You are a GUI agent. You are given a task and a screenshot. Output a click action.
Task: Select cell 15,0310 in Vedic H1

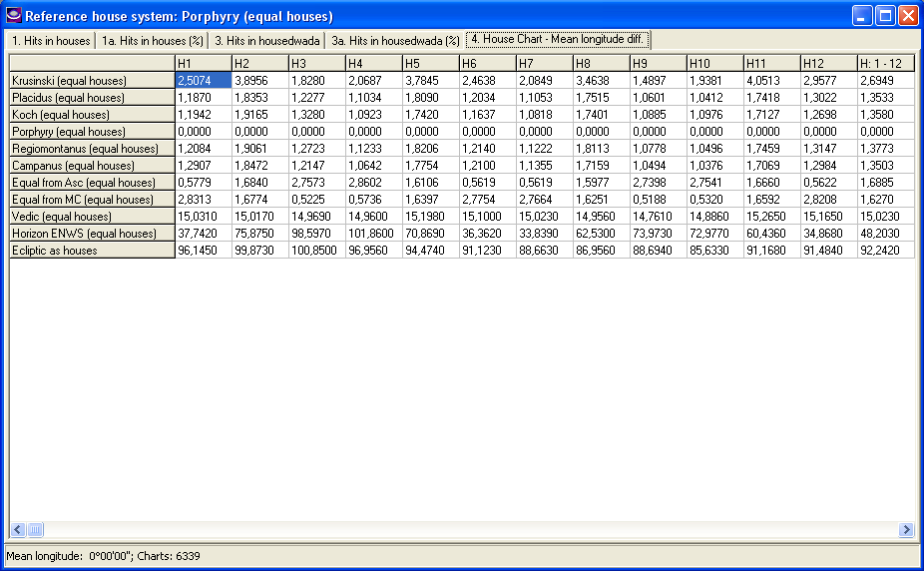(x=204, y=217)
